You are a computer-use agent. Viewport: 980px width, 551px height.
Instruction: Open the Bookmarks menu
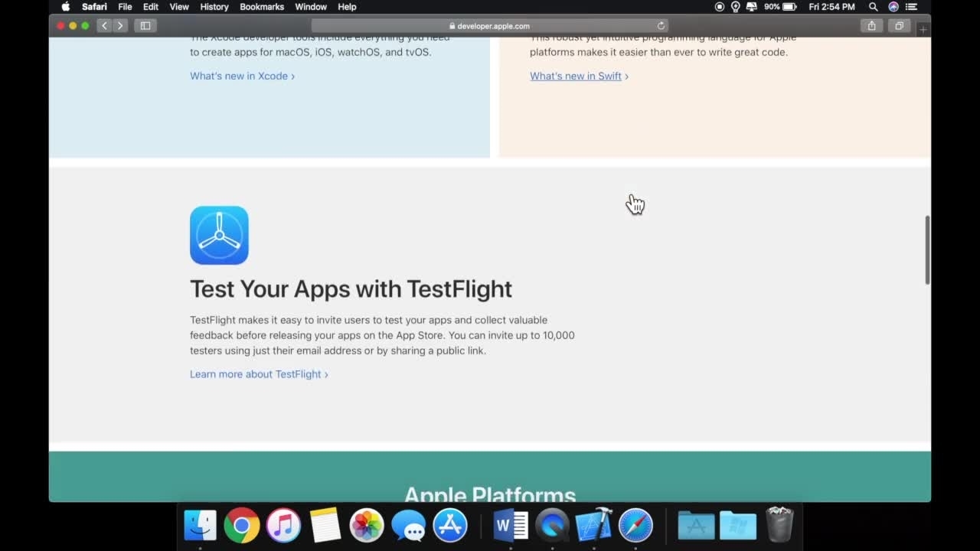tap(262, 7)
